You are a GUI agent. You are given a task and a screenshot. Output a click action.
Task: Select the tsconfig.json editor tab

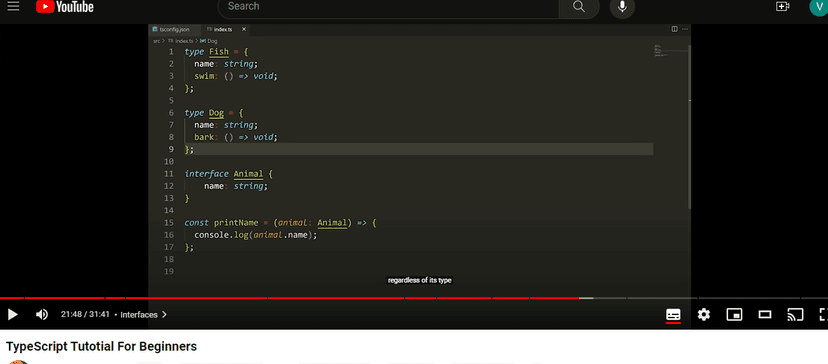174,30
